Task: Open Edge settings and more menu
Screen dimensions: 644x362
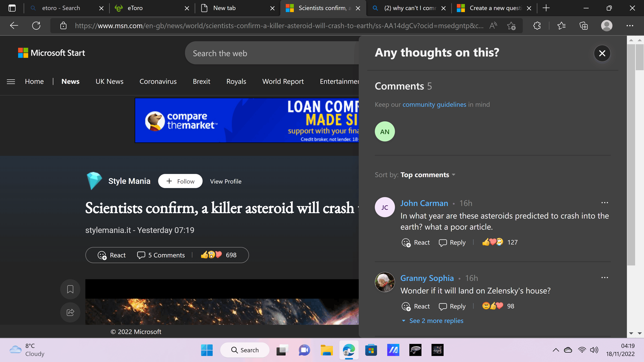Action: pos(630,25)
